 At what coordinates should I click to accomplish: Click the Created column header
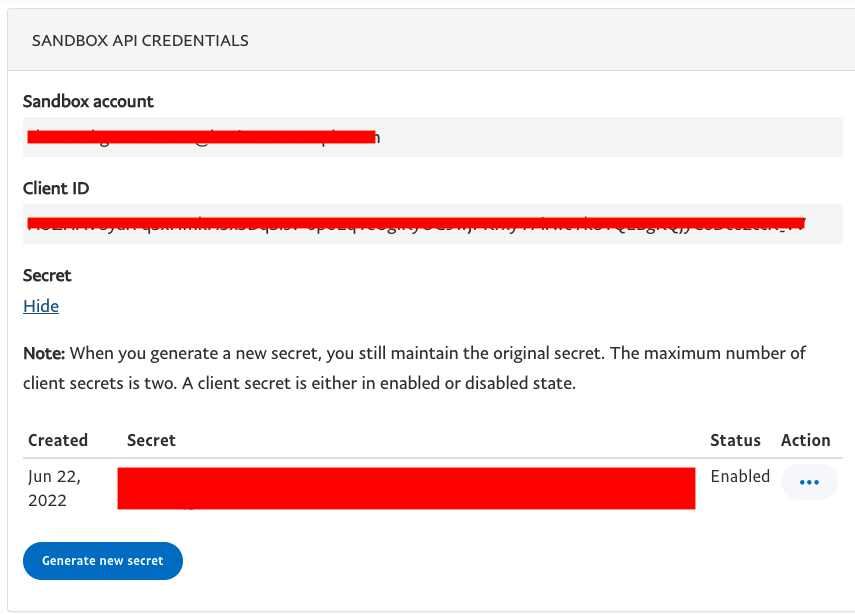pyautogui.click(x=58, y=440)
